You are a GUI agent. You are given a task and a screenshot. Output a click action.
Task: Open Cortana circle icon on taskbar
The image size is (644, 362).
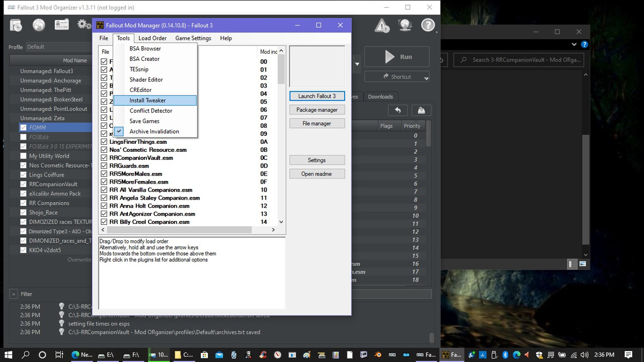pos(42,354)
